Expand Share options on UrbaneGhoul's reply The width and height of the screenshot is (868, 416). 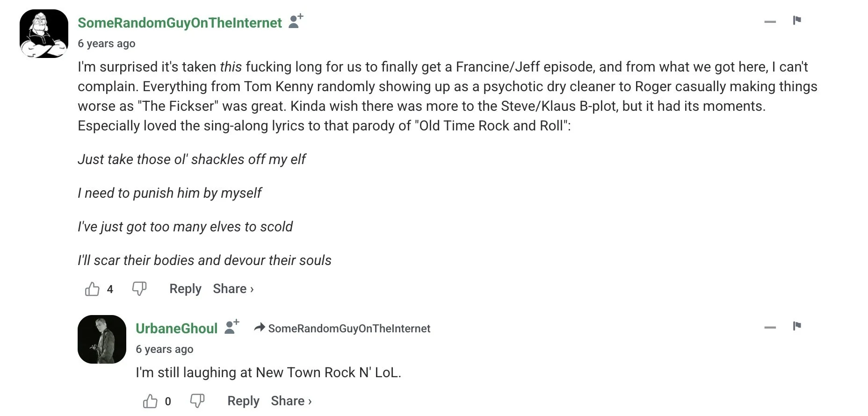point(291,401)
